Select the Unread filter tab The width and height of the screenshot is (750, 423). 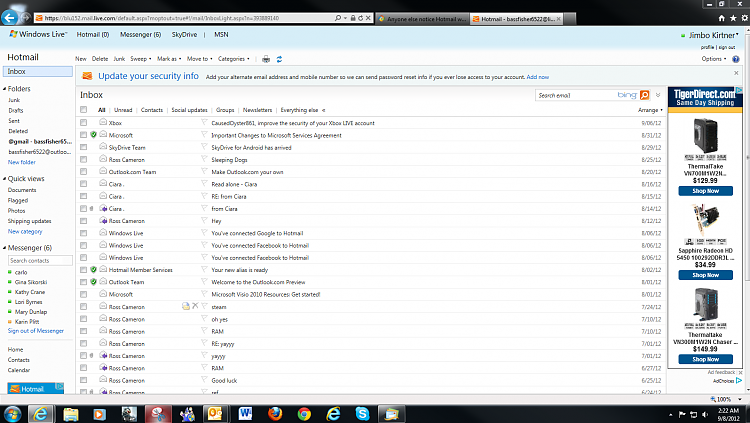tap(123, 110)
